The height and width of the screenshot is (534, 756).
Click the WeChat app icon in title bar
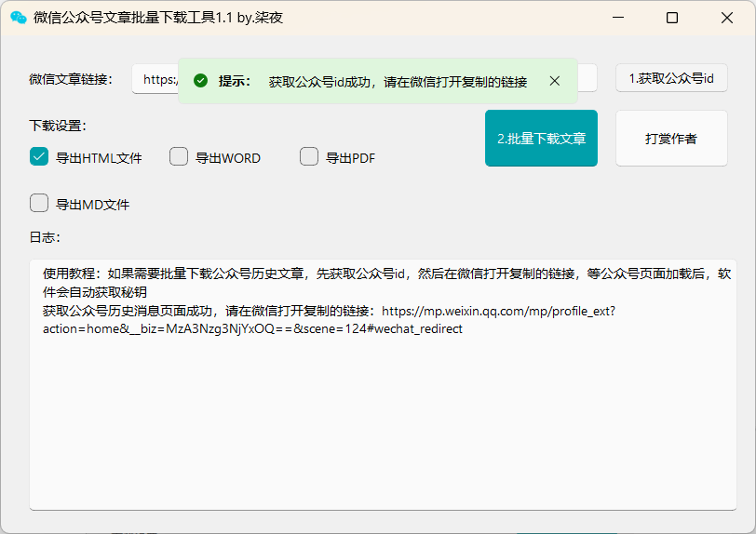[19, 18]
